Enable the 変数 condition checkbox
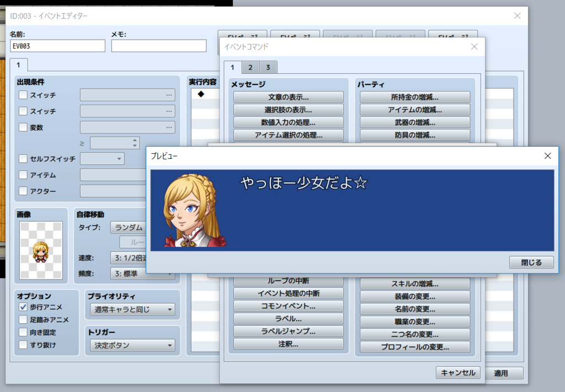This screenshot has height=392, width=565. [23, 127]
